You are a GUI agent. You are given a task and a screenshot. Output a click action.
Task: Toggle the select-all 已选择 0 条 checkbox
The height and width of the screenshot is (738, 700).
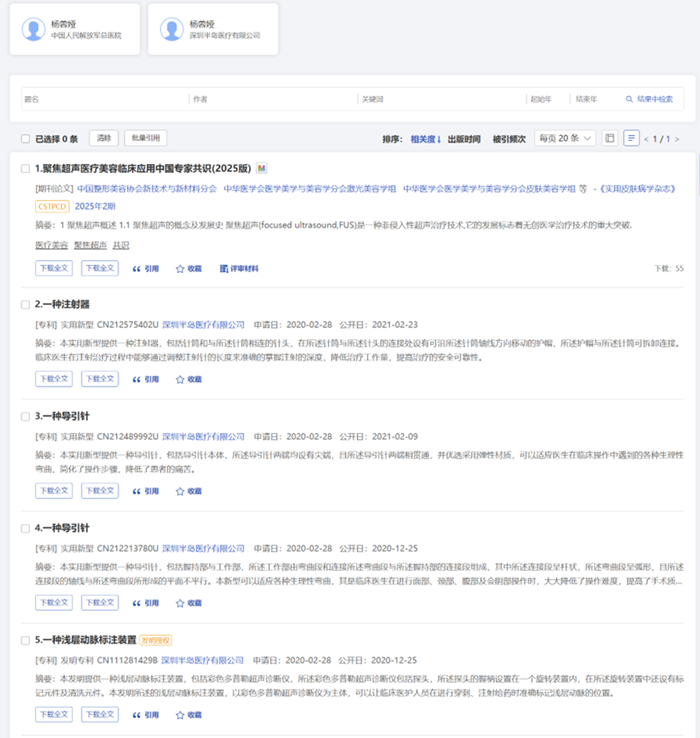[25, 139]
